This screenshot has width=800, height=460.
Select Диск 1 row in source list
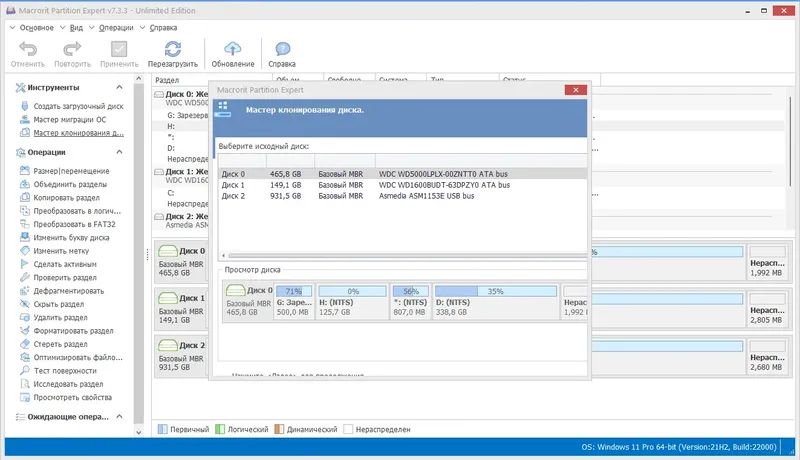click(x=402, y=185)
